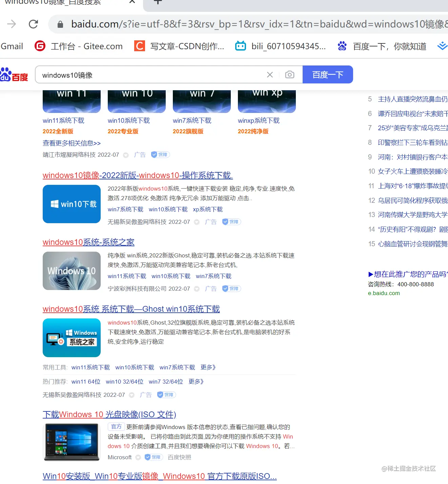This screenshot has width=448, height=484.
Task: Click the Windows 10 flower wallpaper thumbnail
Action: click(x=72, y=271)
